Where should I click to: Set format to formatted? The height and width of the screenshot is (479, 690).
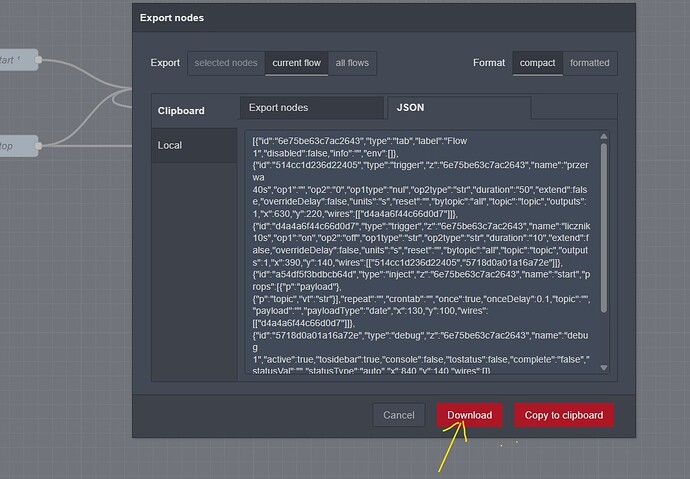(589, 63)
